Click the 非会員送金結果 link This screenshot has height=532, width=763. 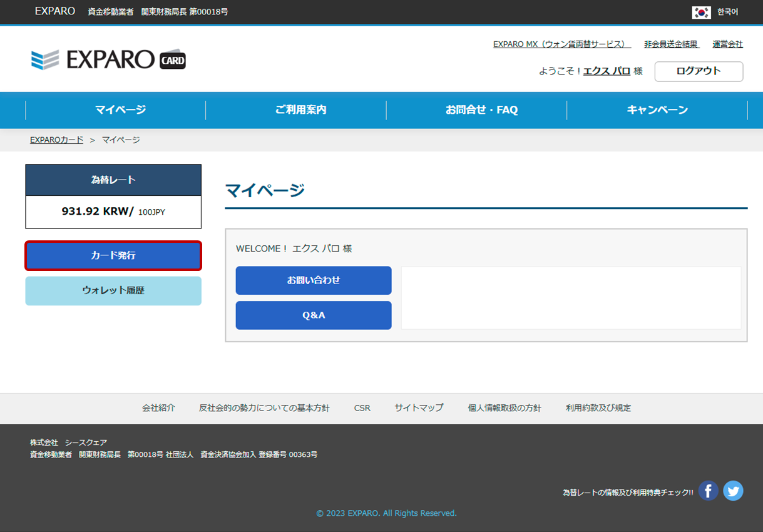click(671, 44)
